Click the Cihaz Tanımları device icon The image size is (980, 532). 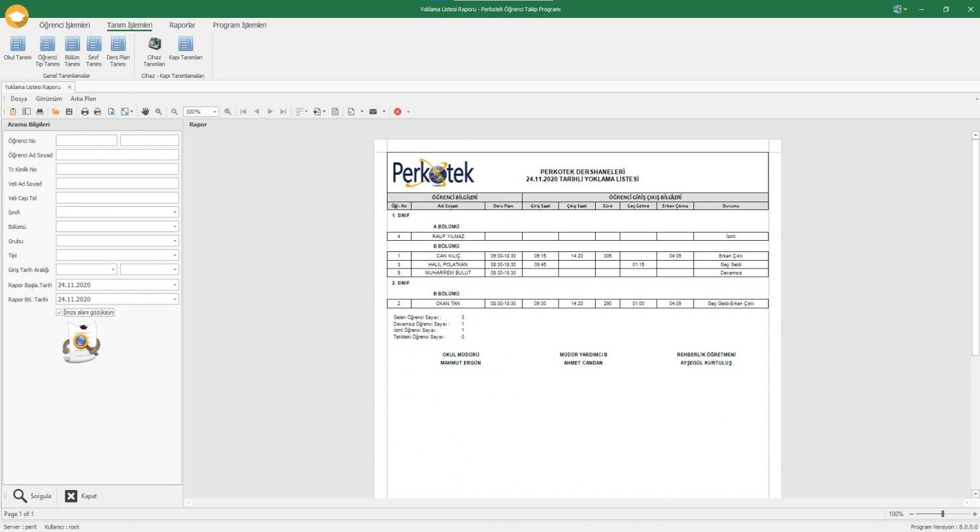(x=154, y=45)
